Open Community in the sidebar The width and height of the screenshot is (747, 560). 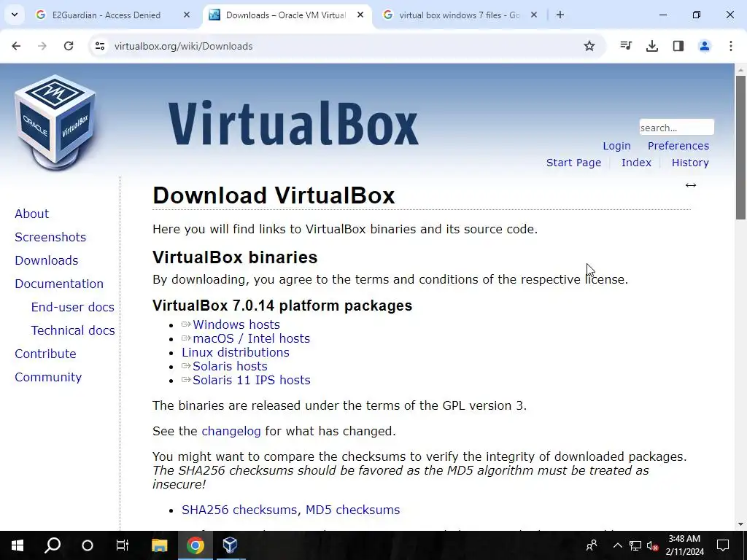pos(48,377)
